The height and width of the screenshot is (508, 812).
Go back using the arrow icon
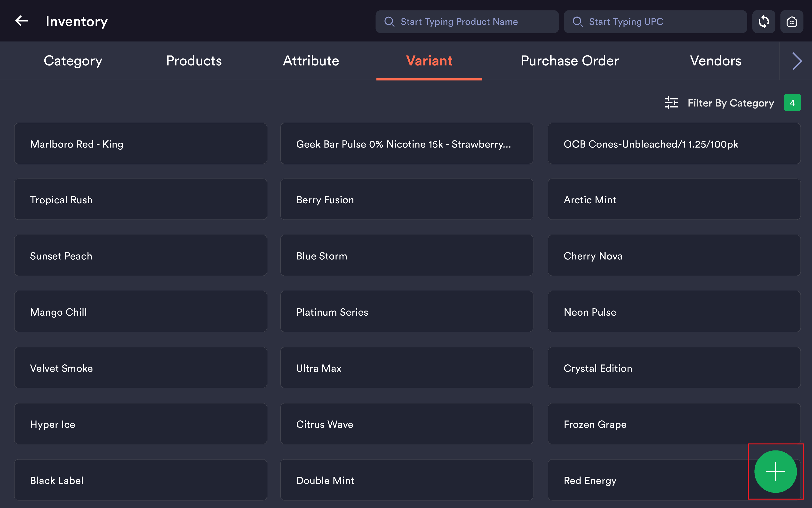[22, 21]
